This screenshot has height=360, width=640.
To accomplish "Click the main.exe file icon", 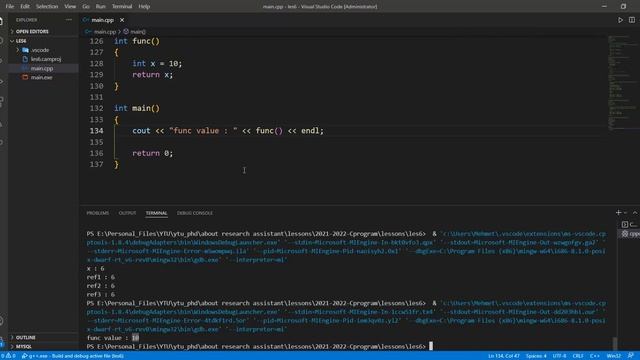I will pyautogui.click(x=25, y=77).
